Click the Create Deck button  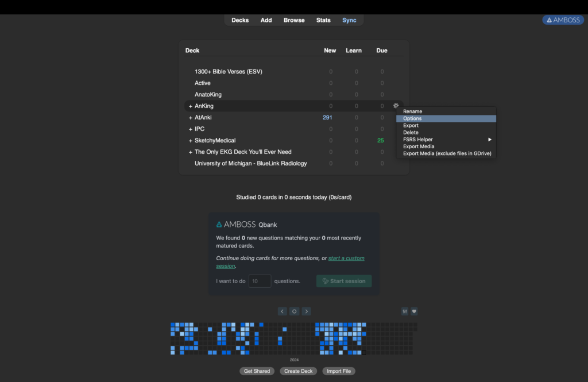click(298, 371)
